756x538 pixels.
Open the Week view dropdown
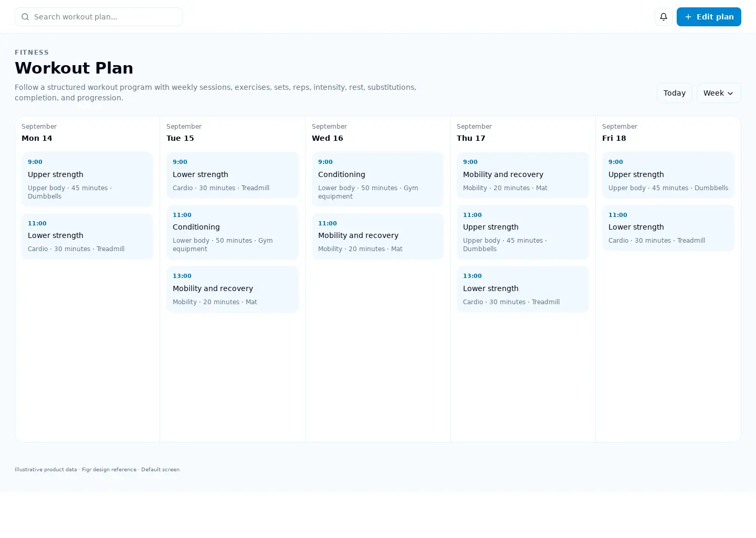click(x=719, y=93)
